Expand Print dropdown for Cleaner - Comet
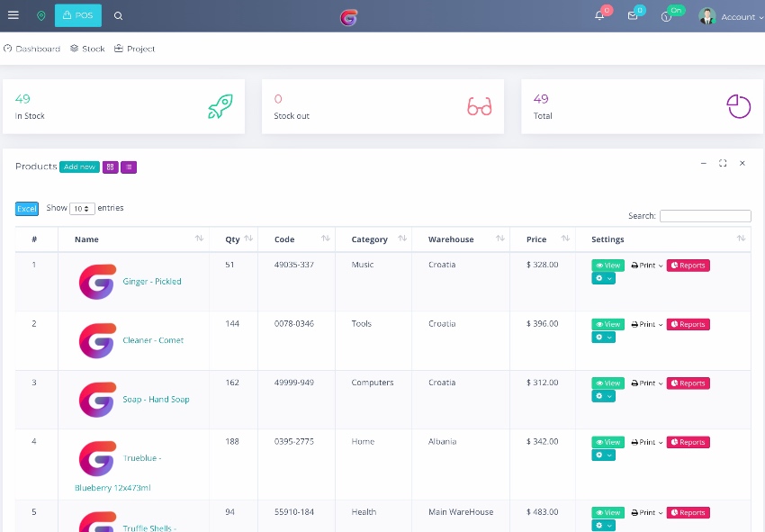The image size is (765, 532). pos(647,325)
